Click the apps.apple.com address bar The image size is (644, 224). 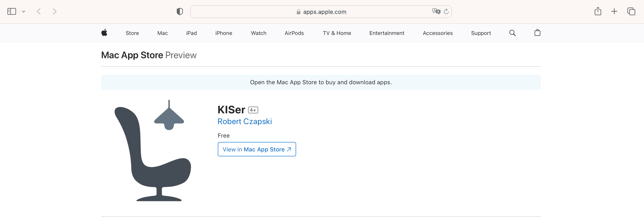(321, 12)
